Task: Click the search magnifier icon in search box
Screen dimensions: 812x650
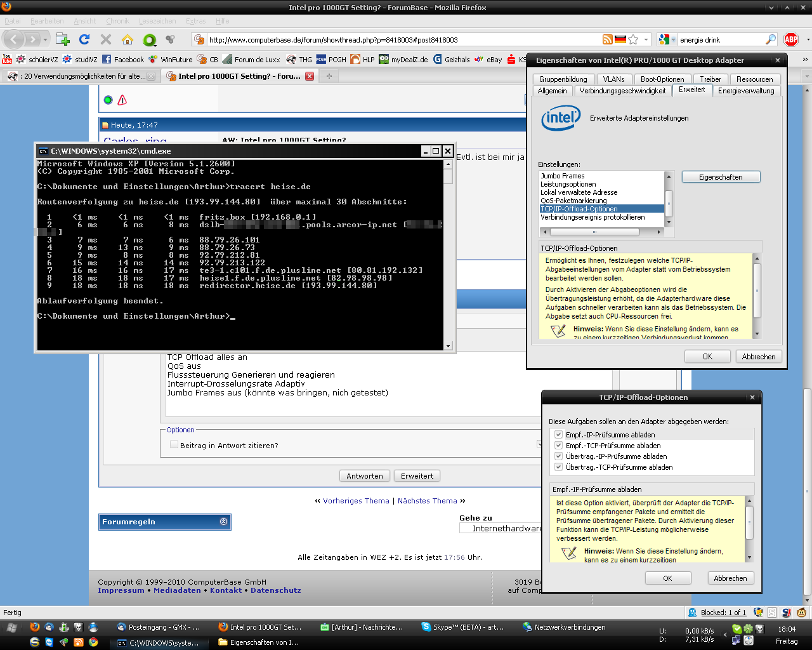Action: (771, 39)
